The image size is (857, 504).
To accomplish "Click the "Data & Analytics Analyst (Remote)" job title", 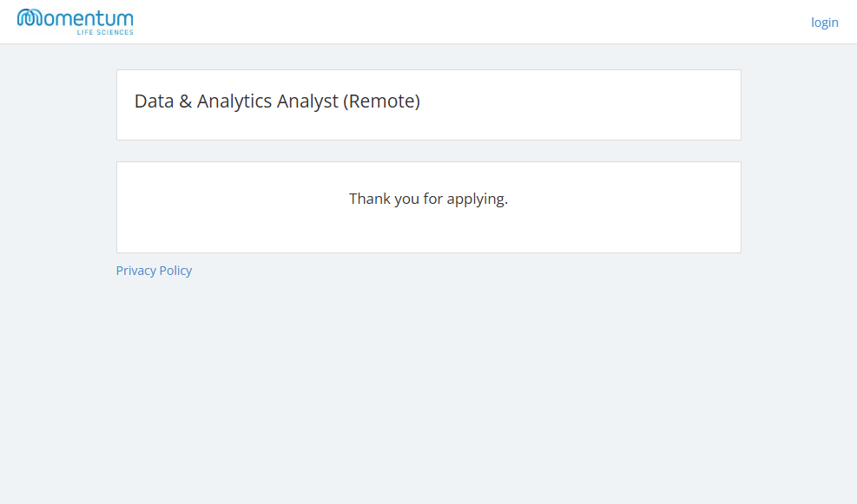I will pyautogui.click(x=277, y=101).
